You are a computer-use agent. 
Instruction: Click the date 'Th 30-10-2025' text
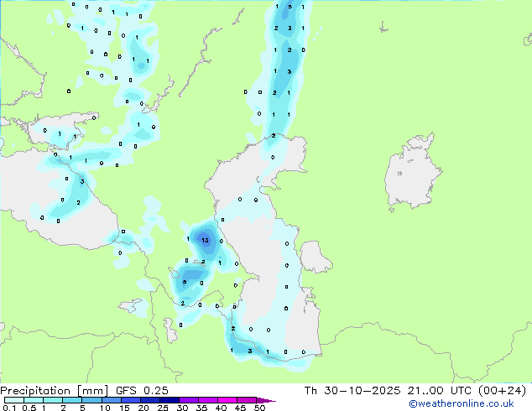point(352,391)
